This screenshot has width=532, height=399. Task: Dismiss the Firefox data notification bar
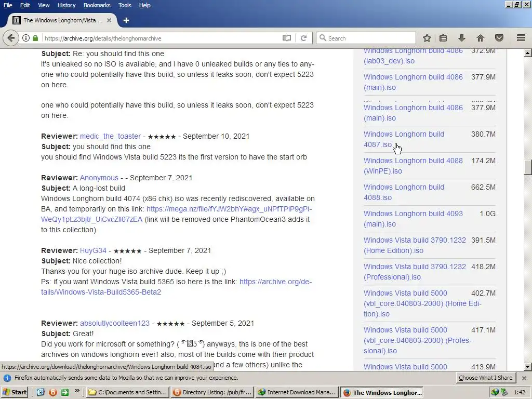[524, 378]
